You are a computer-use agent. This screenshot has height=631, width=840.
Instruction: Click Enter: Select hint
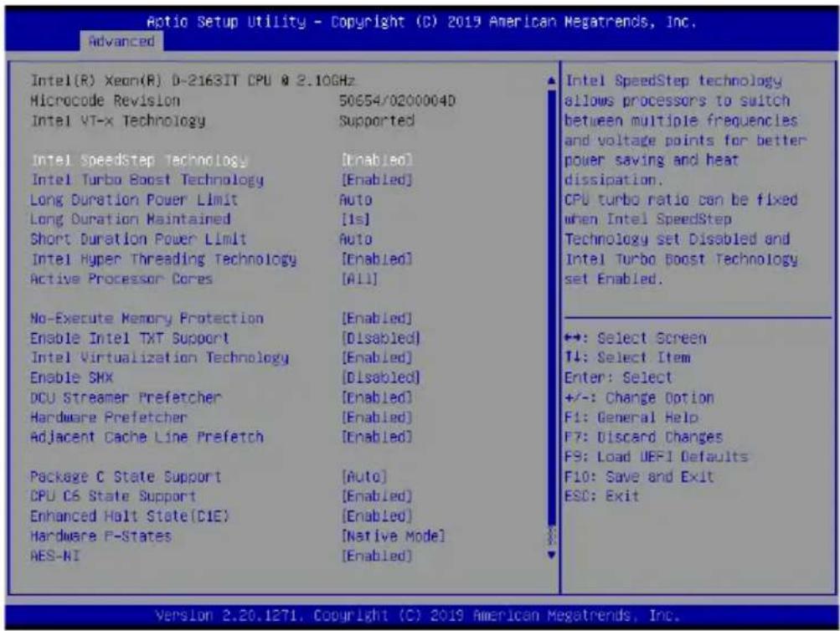[618, 377]
